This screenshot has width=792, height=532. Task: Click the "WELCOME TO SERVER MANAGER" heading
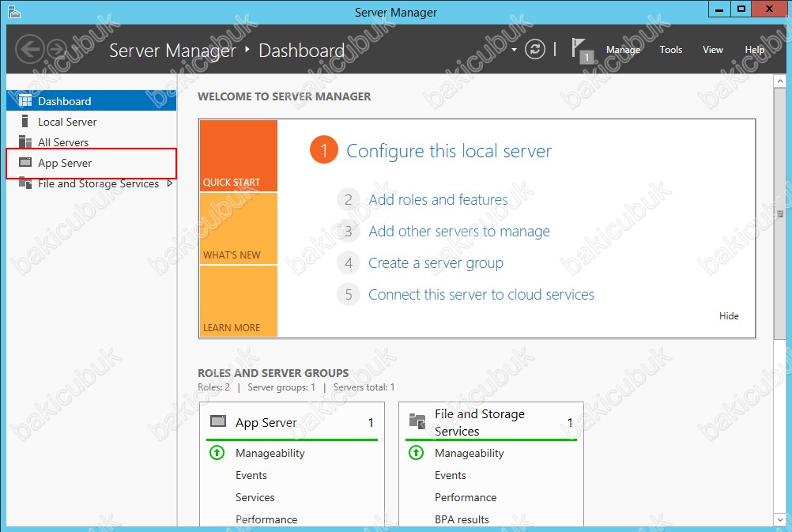coord(285,96)
